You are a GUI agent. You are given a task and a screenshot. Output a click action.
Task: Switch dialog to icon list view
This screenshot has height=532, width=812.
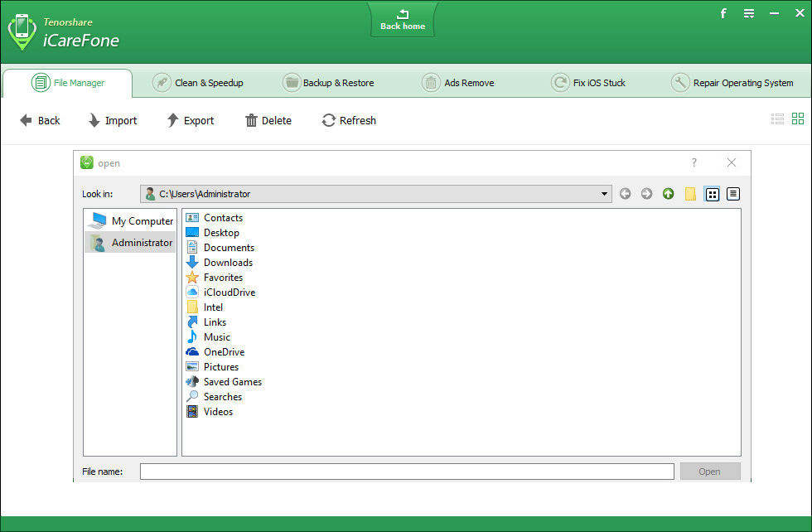coord(712,194)
